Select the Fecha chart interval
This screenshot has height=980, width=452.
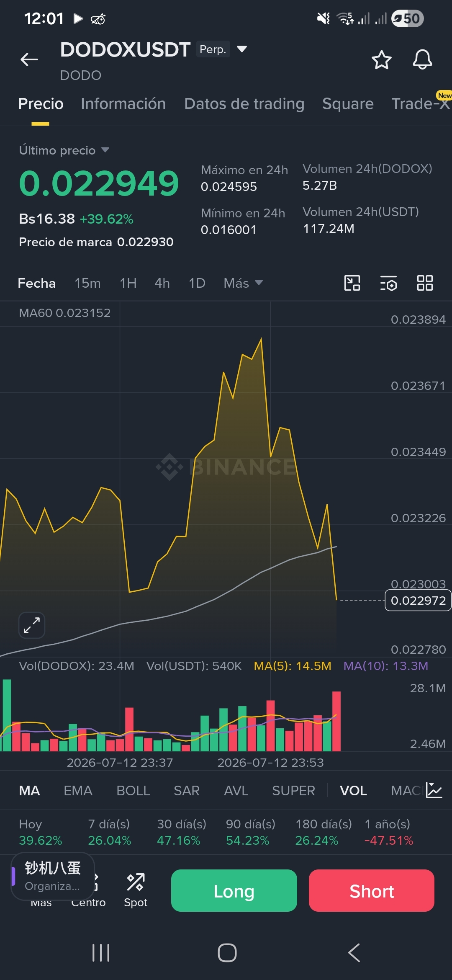36,283
